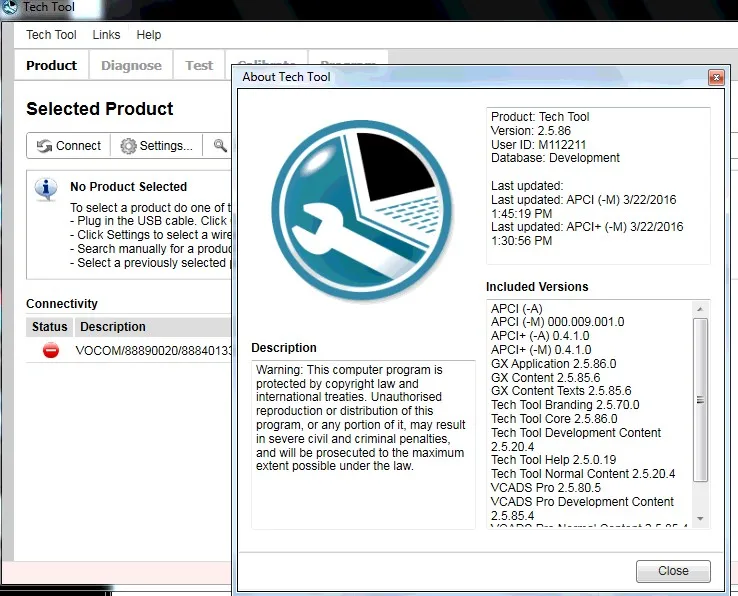Select 'Tech Tool Core 2.5.86.0' entry
Viewport: 738px width, 596px height.
pyautogui.click(x=554, y=419)
